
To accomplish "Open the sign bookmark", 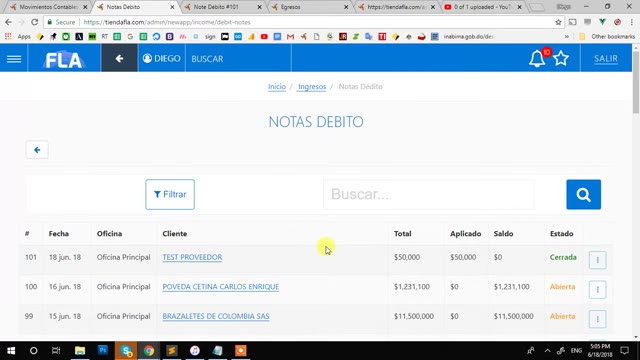I will [x=210, y=37].
